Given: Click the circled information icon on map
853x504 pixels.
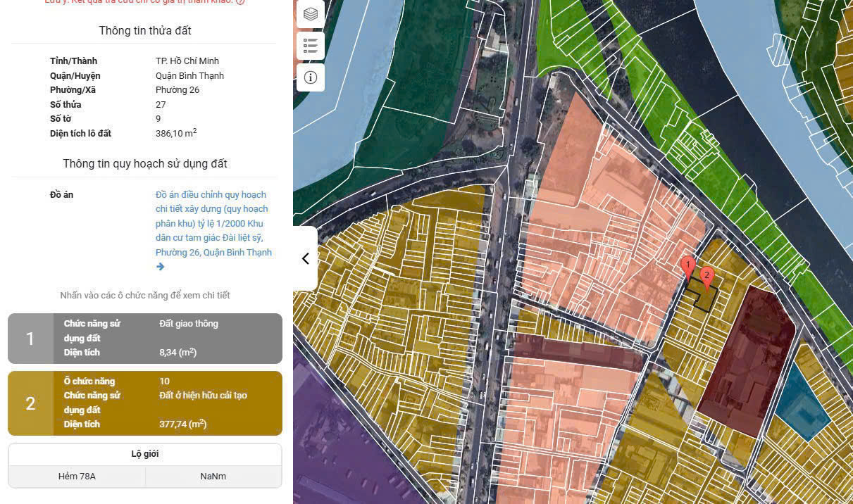Looking at the screenshot, I should click(311, 77).
